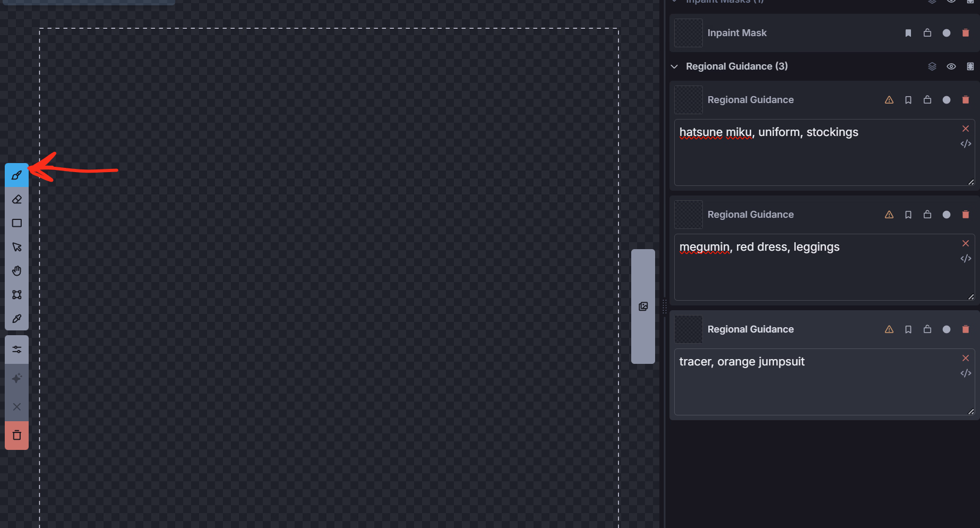Click Regional Guidance title above megumin prompt
The image size is (980, 528).
coord(751,215)
